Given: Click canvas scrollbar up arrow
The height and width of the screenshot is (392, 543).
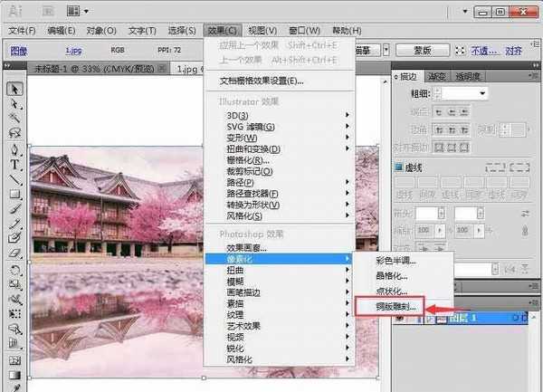Looking at the screenshot, I should (x=386, y=81).
